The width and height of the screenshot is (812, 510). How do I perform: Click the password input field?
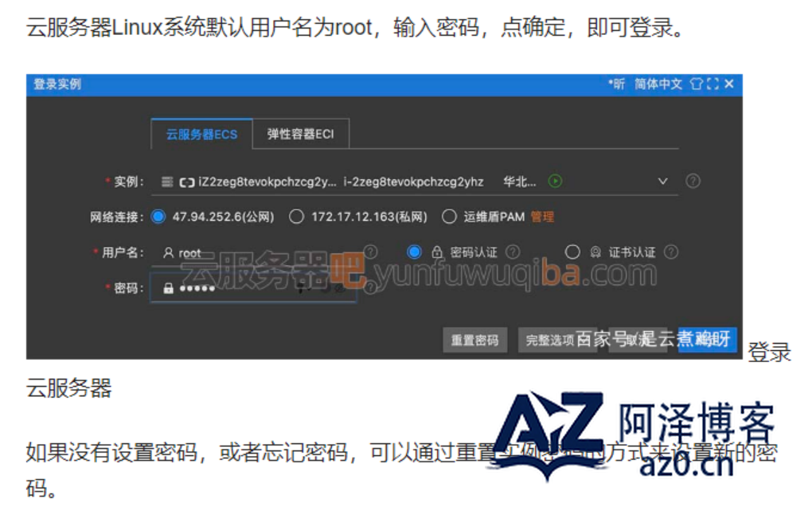(x=254, y=288)
